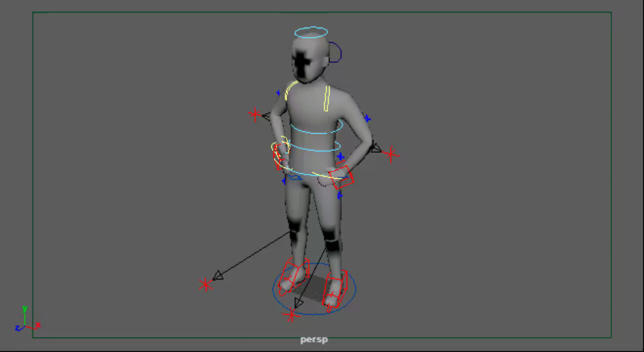Select the black arrowhead beside the left shoulder locator
This screenshot has height=352, width=644.
coord(267,117)
